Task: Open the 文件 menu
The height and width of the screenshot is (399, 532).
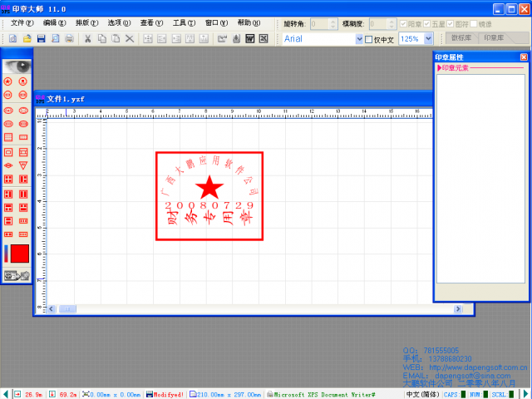Action: coord(22,23)
